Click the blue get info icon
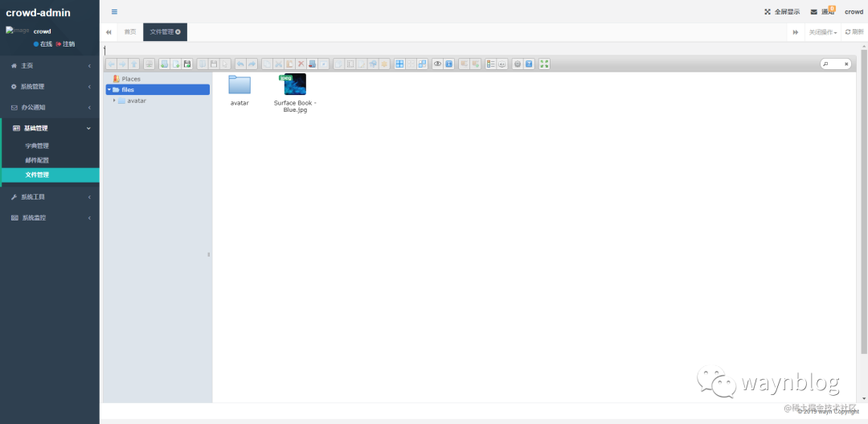This screenshot has width=868, height=424. (x=449, y=64)
